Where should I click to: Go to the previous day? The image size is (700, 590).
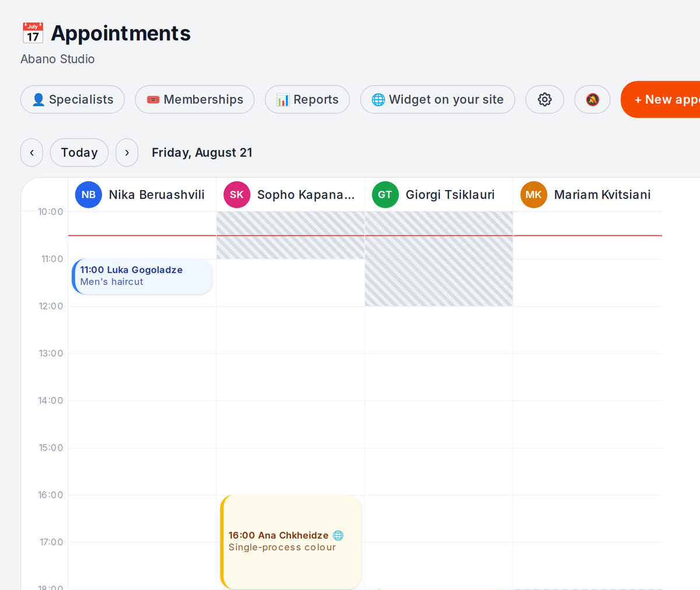click(x=32, y=153)
